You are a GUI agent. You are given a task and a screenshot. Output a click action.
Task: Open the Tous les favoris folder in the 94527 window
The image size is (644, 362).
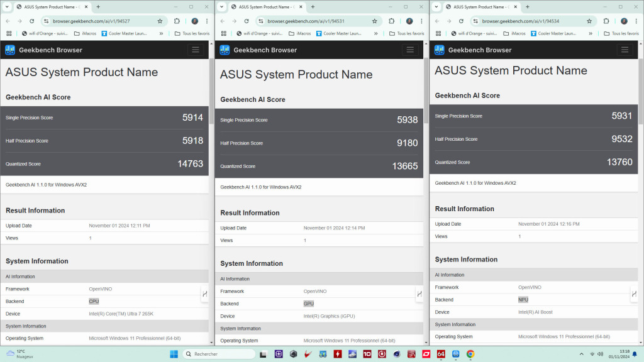192,34
